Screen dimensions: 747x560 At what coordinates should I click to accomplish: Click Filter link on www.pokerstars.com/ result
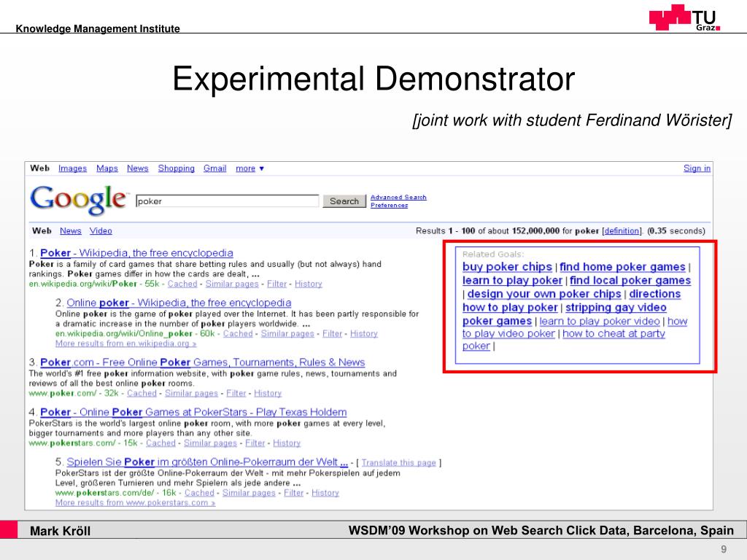click(255, 443)
